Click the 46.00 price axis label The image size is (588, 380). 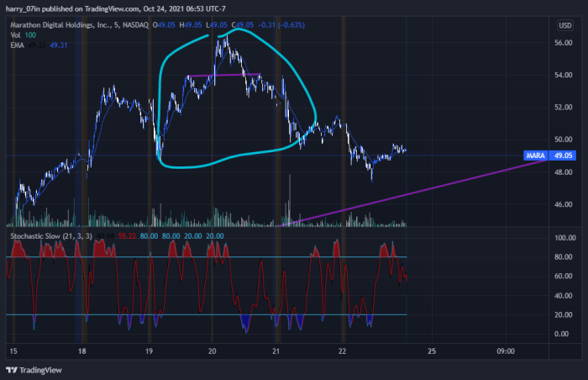point(564,204)
